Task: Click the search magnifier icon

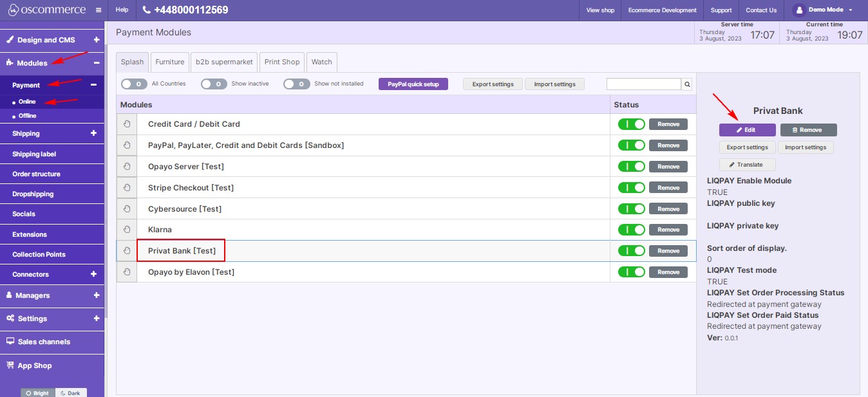Action: (687, 84)
